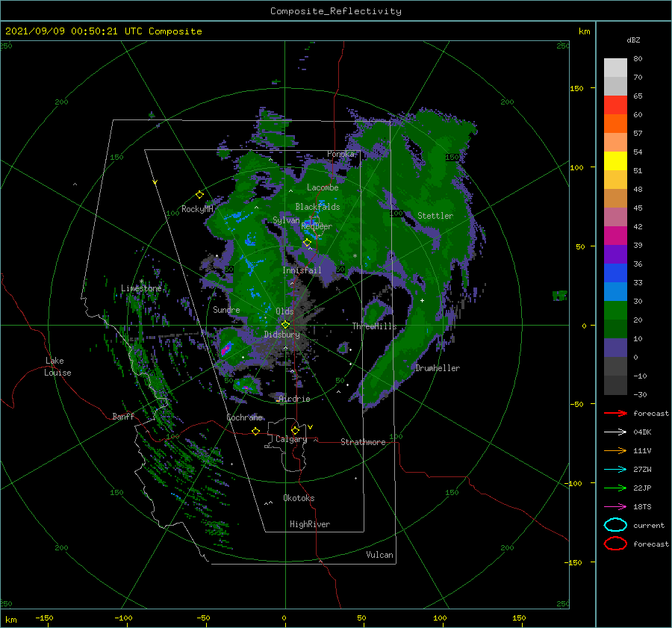672x628 pixels.
Task: Click the RockyMH label on map
Action: click(x=197, y=209)
